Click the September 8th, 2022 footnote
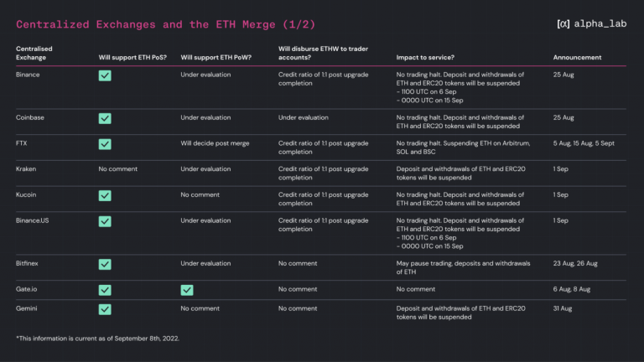The height and width of the screenshot is (362, 644). click(x=97, y=339)
